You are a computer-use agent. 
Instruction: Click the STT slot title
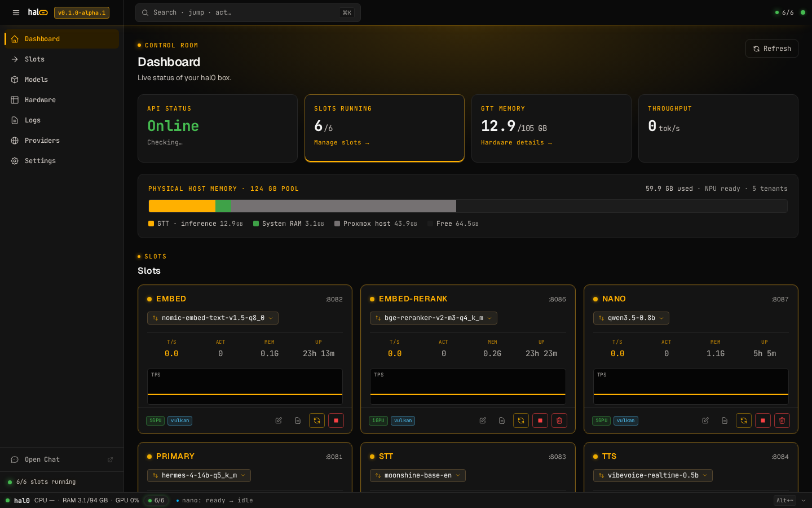[x=386, y=456]
